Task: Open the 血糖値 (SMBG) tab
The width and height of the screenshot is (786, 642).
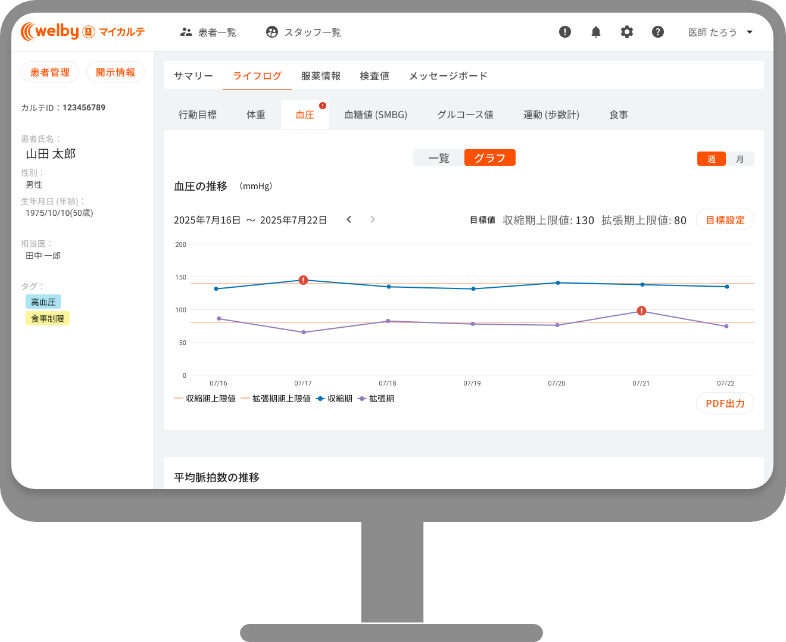Action: (x=375, y=115)
